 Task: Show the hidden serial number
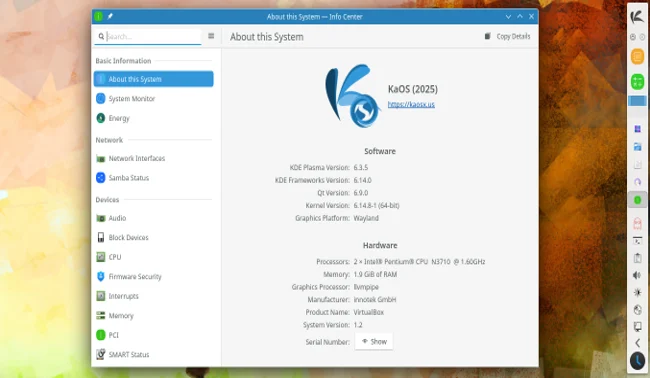[374, 342]
